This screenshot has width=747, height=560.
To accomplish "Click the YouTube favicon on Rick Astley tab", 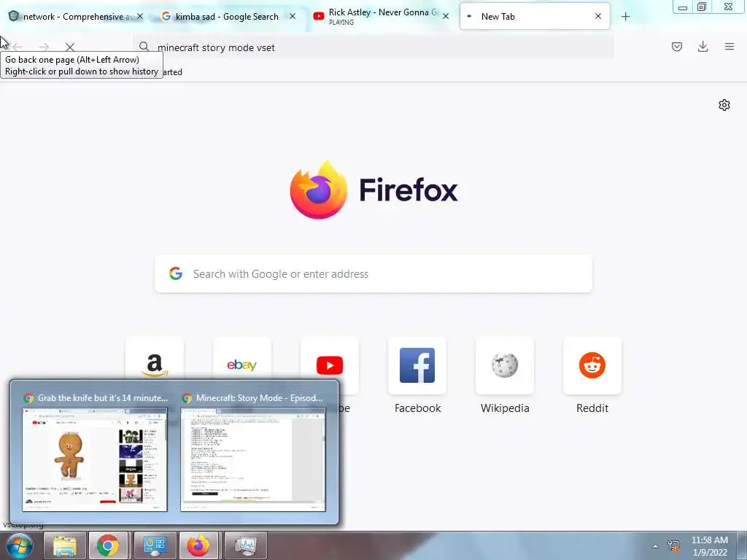I will (319, 16).
